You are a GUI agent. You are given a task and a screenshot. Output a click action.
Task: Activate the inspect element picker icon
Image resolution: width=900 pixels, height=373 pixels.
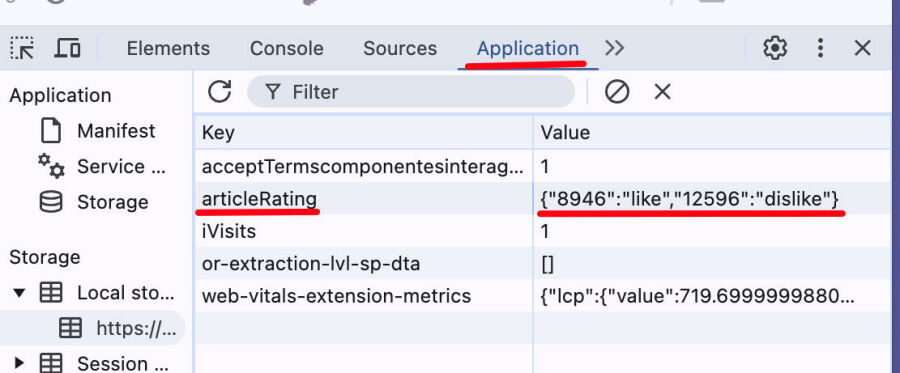point(22,48)
